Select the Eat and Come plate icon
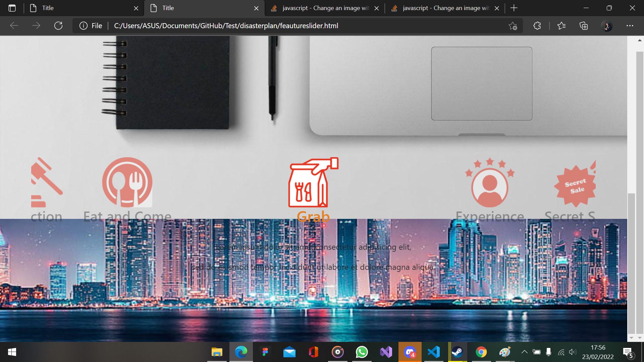This screenshot has height=362, width=644. [127, 182]
